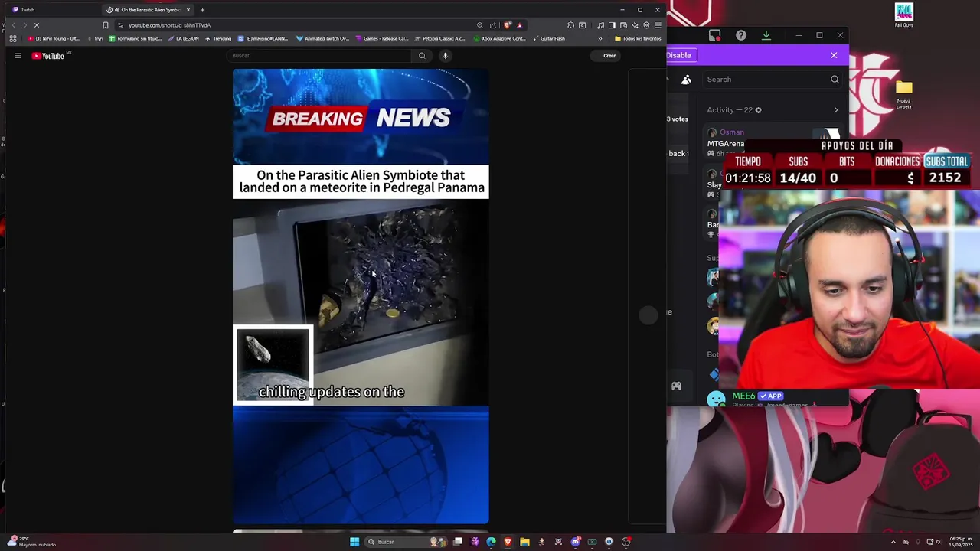980x551 pixels.
Task: Bookmark this page in the address bar
Action: click(x=106, y=25)
